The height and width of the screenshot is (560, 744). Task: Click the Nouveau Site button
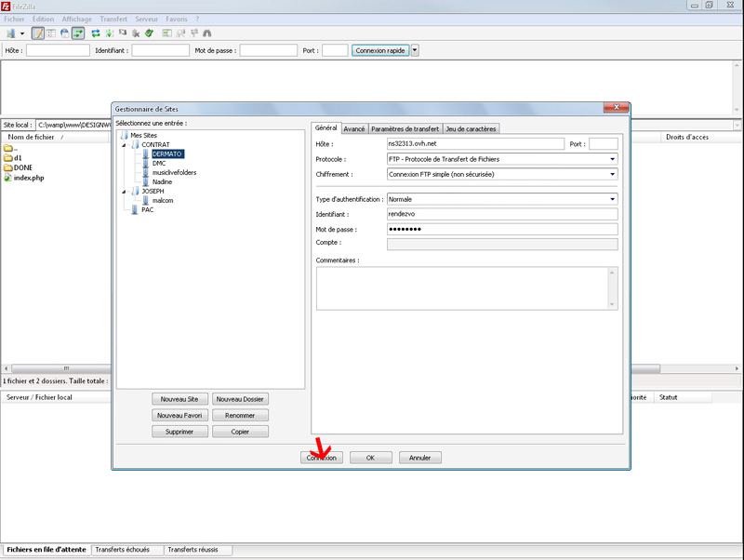pos(179,399)
